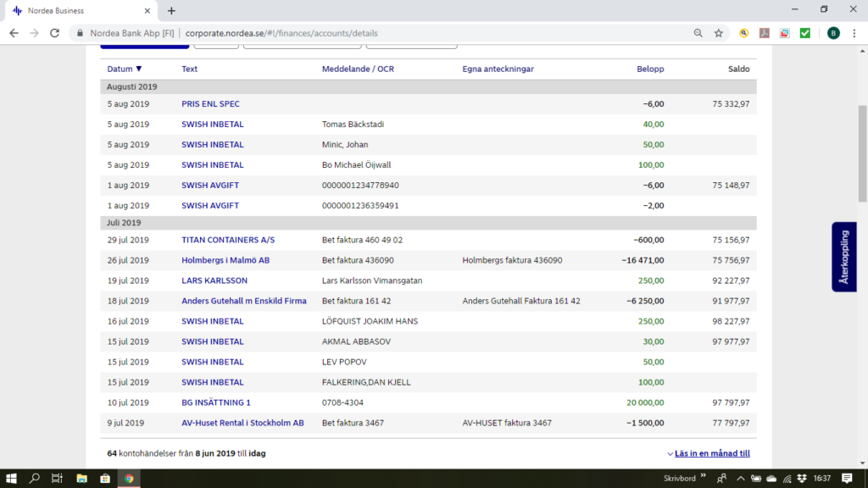Open the LARS KARLSSON transaction
Image resolution: width=868 pixels, height=488 pixels.
214,281
